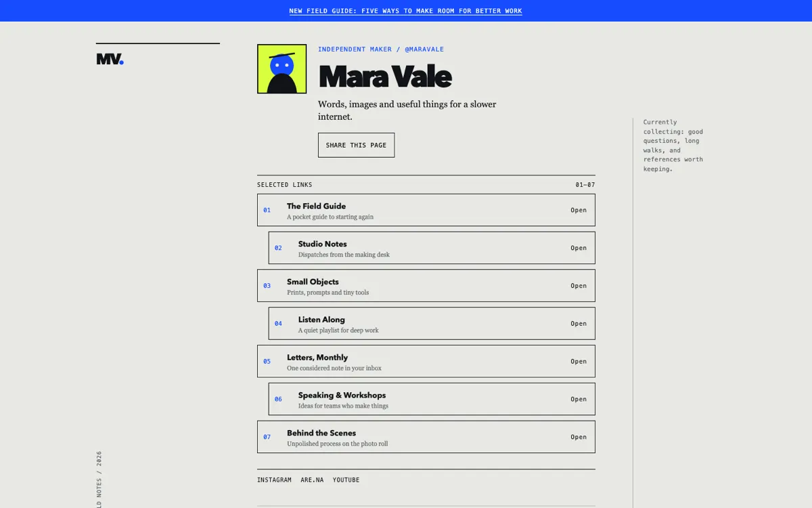Visit the Instagram profile link
Screen dimensions: 812x508
[274, 480]
